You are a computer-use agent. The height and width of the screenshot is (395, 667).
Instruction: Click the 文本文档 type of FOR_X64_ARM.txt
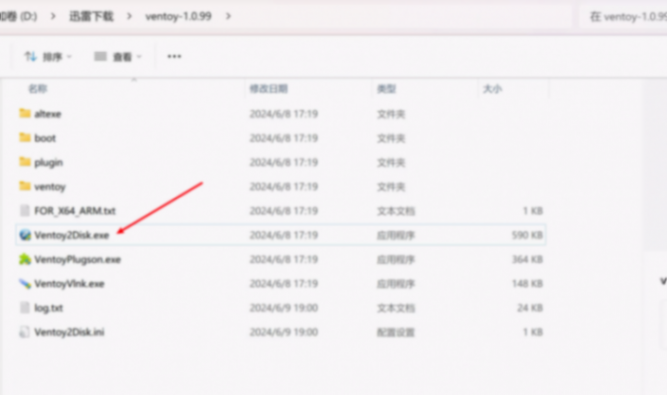click(x=396, y=211)
